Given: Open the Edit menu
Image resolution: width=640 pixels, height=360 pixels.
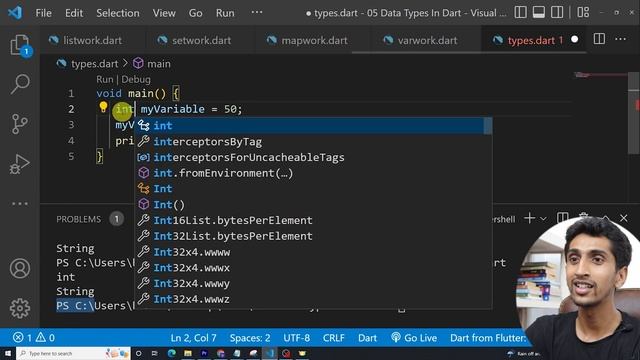Looking at the screenshot, I should [x=74, y=13].
